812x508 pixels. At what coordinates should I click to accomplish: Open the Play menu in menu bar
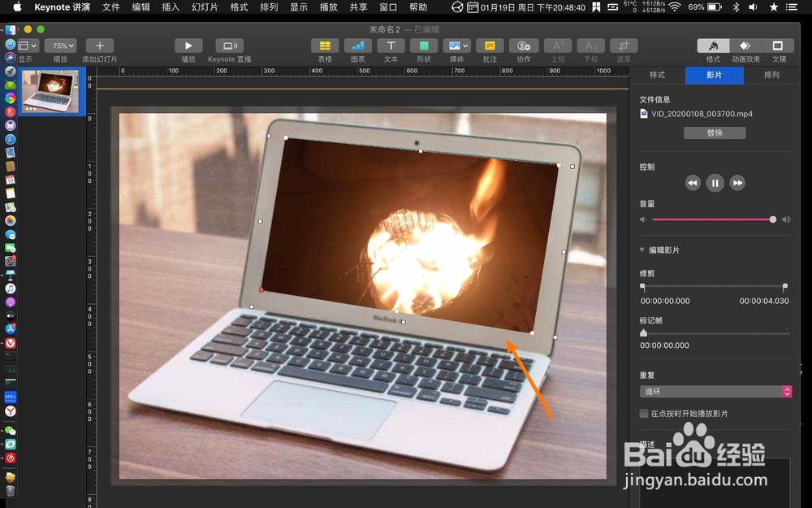coord(328,7)
